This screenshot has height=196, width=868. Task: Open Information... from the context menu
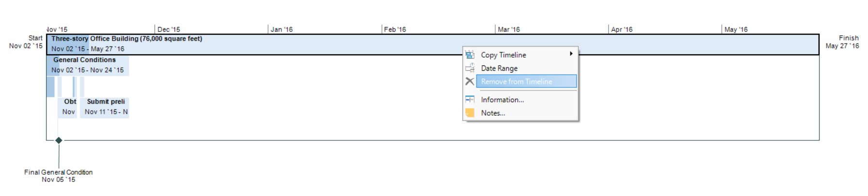tap(502, 100)
